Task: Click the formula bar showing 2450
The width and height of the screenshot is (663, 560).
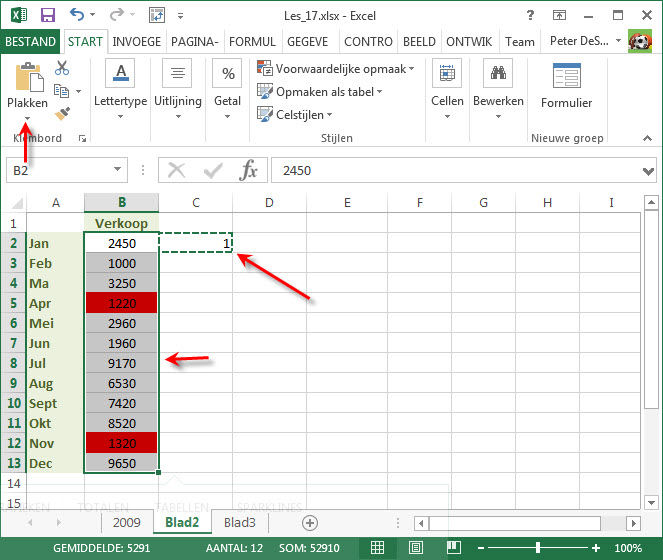Action: pyautogui.click(x=456, y=170)
